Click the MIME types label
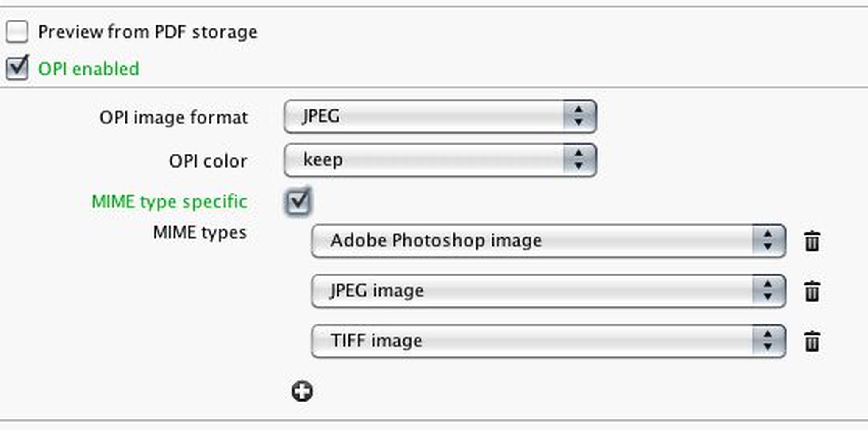The image size is (868, 430). [200, 232]
